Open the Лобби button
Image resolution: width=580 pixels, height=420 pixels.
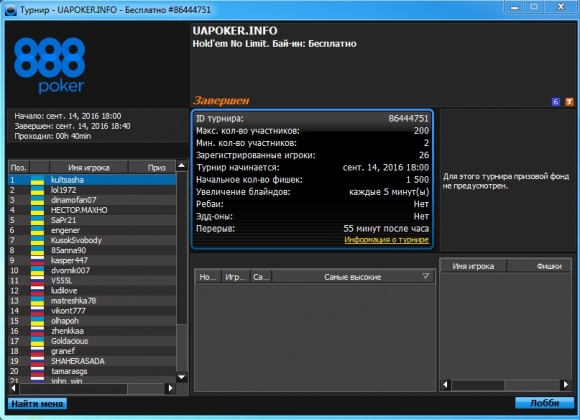544,403
